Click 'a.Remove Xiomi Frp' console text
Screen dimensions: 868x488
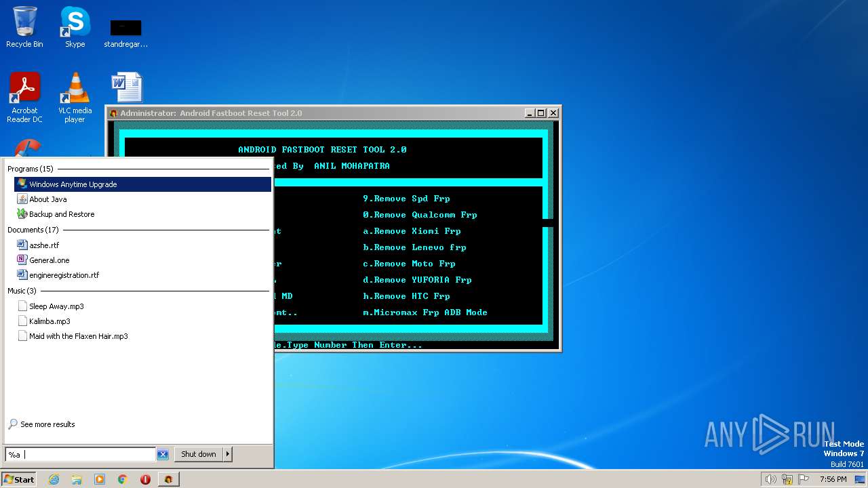pyautogui.click(x=412, y=231)
